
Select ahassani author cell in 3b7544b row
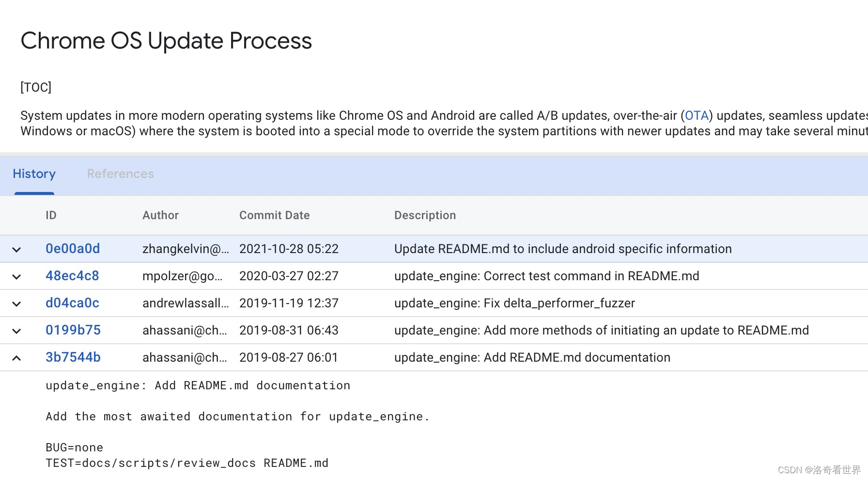coord(185,357)
